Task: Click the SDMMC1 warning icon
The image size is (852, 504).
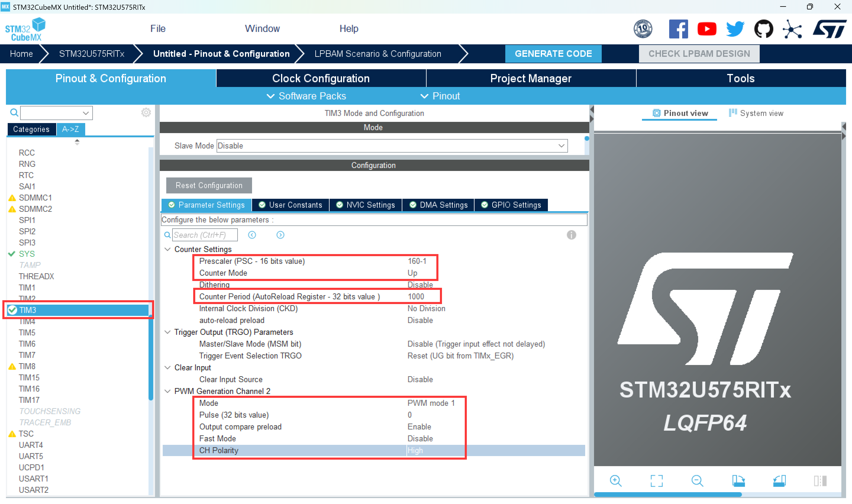Action: (12, 198)
